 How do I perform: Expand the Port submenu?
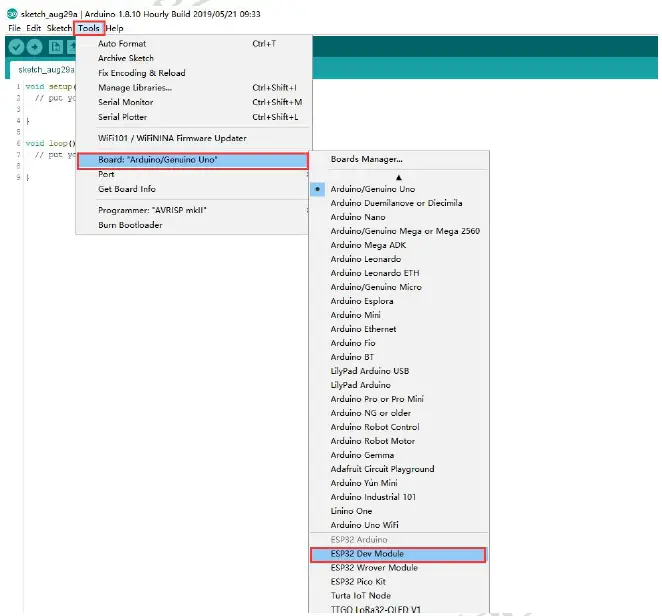point(193,174)
